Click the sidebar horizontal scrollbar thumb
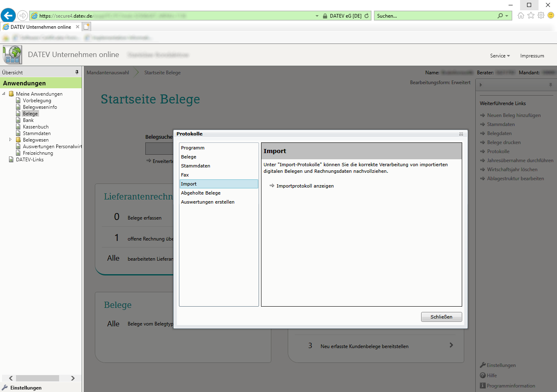557x392 pixels. click(x=37, y=378)
